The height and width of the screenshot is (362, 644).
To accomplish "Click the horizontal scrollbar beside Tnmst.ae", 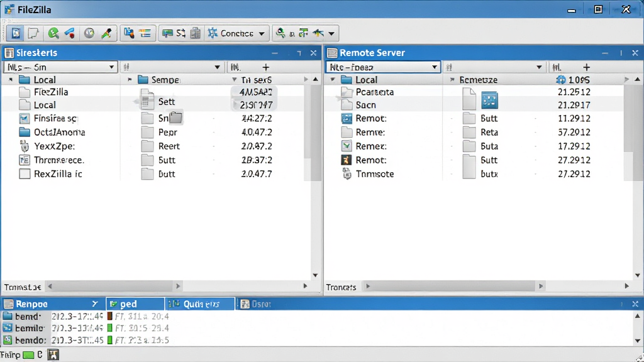I will click(114, 286).
